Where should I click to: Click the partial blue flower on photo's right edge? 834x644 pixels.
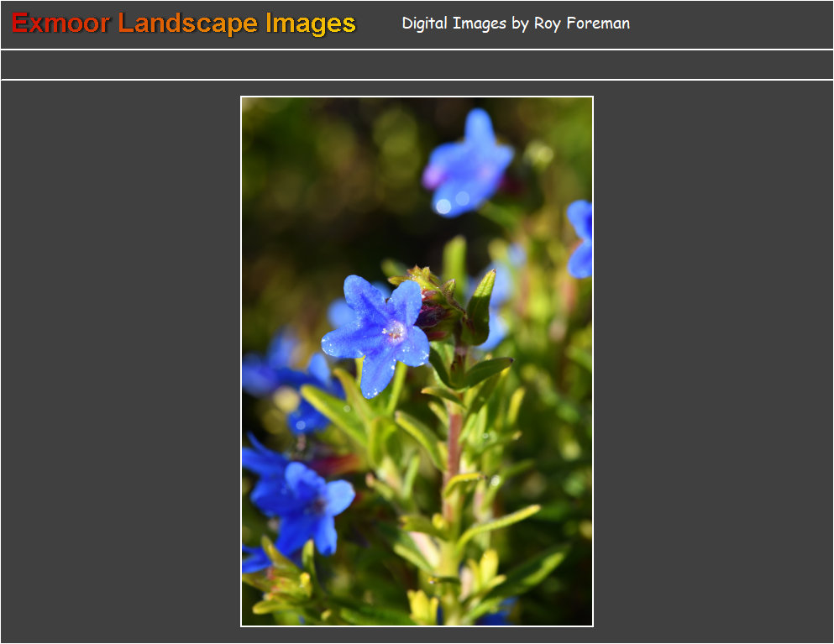pyautogui.click(x=581, y=239)
